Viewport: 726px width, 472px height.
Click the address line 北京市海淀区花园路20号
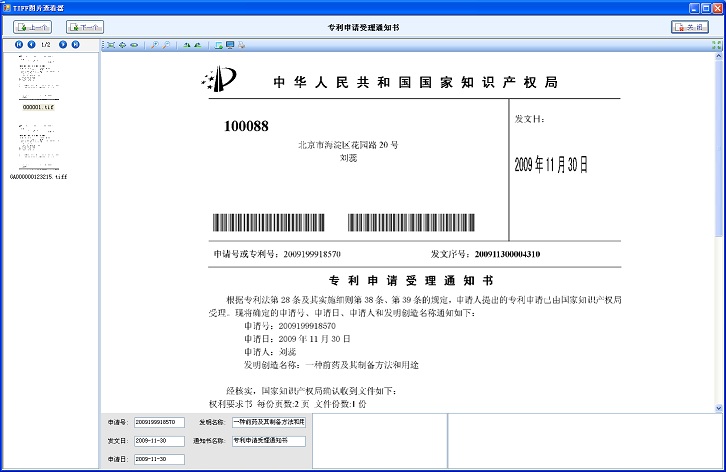[x=348, y=145]
